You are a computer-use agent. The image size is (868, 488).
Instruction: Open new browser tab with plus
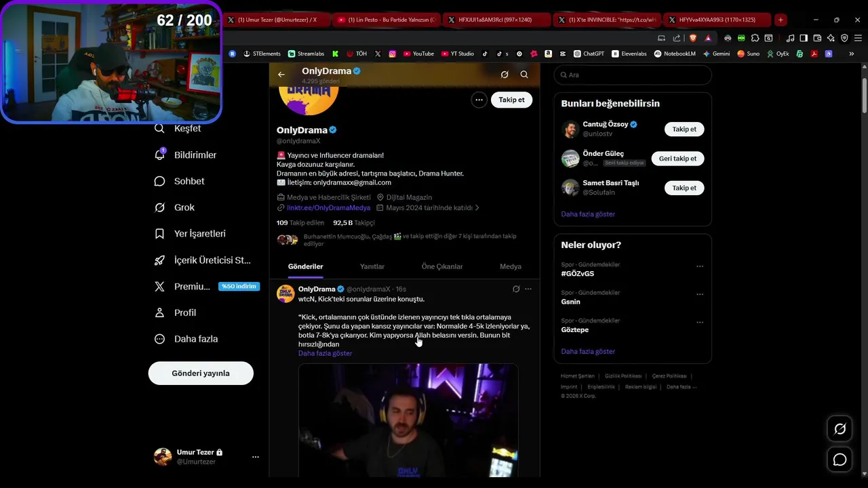[781, 20]
